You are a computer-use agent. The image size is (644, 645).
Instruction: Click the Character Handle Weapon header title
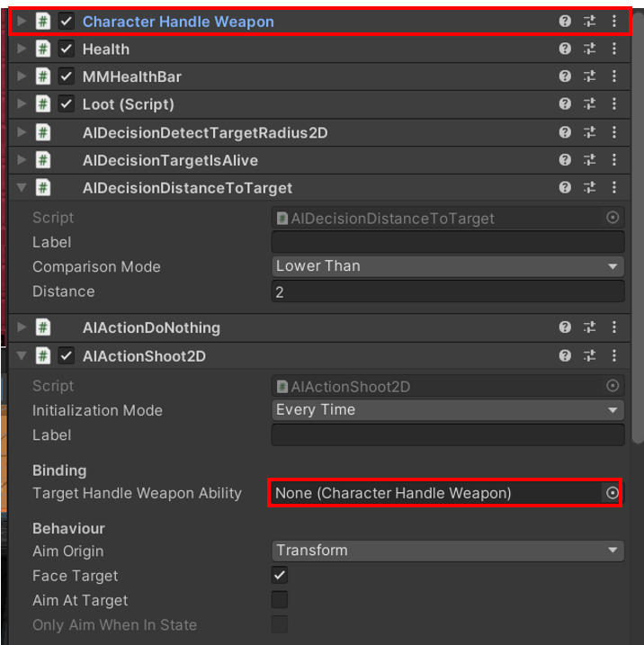point(178,22)
